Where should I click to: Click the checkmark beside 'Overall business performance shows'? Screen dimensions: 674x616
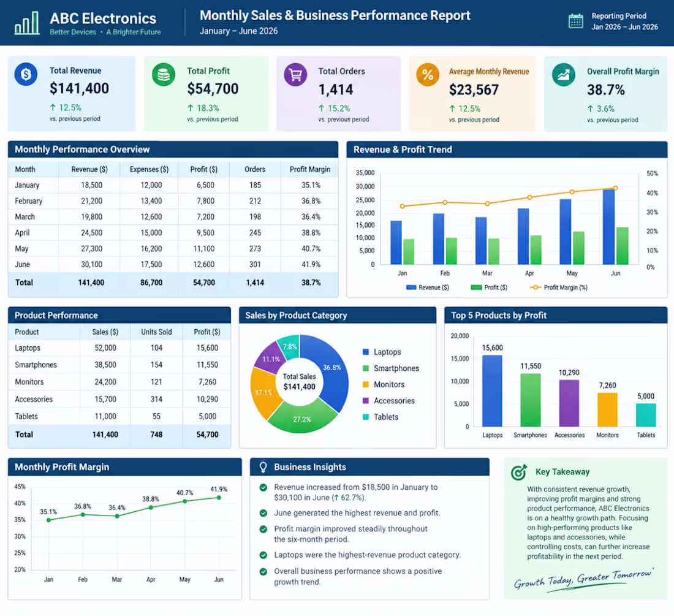pos(263,571)
